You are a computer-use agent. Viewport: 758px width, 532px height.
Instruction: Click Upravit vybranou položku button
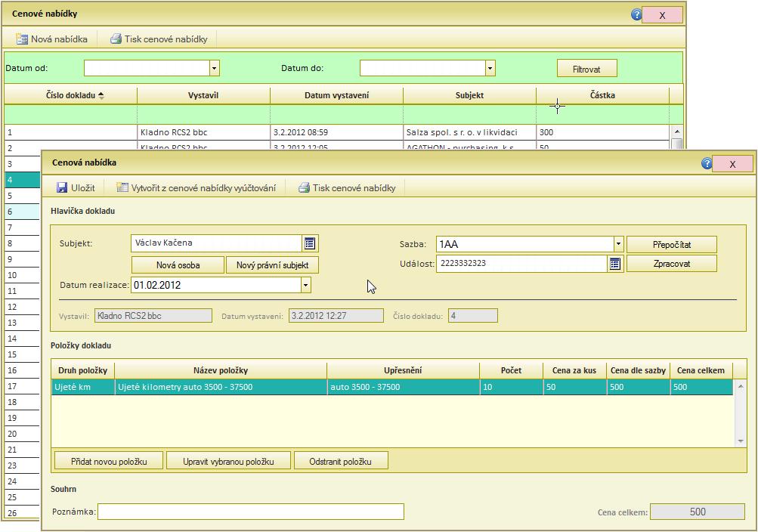tap(228, 461)
